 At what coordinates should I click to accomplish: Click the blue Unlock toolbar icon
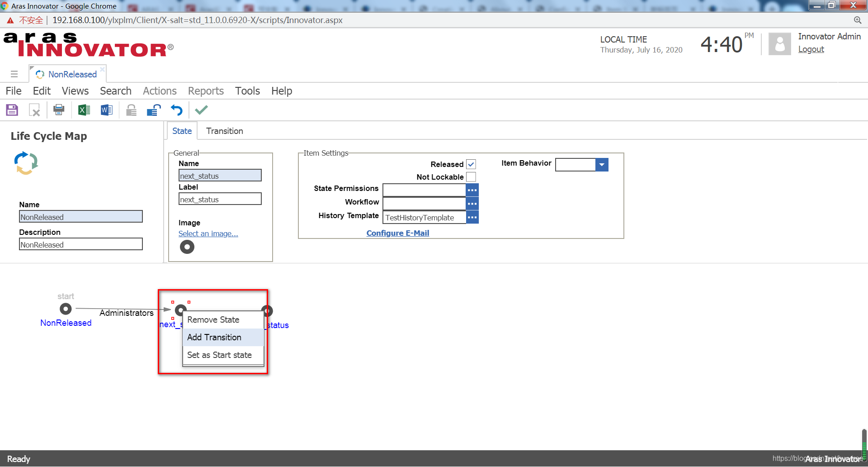coord(154,110)
